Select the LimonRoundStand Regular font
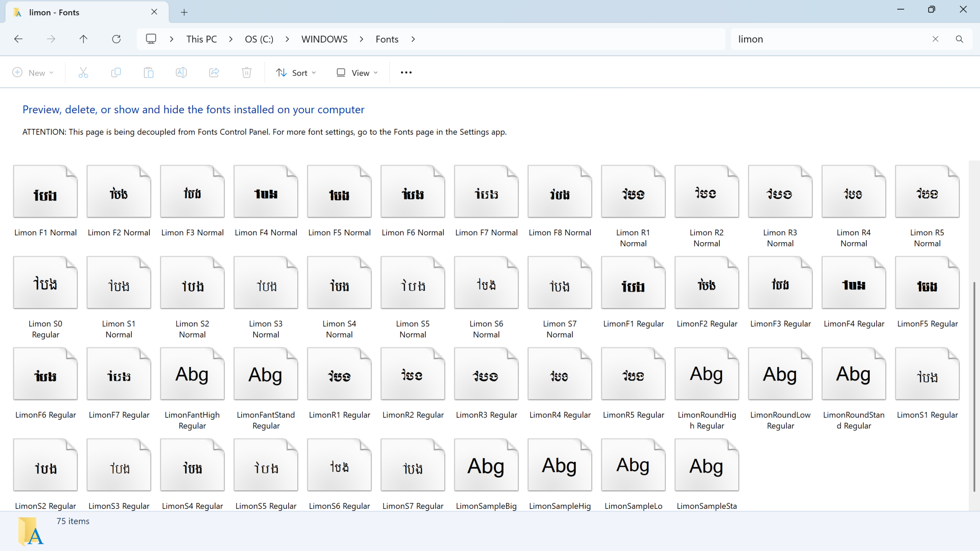 tap(854, 389)
